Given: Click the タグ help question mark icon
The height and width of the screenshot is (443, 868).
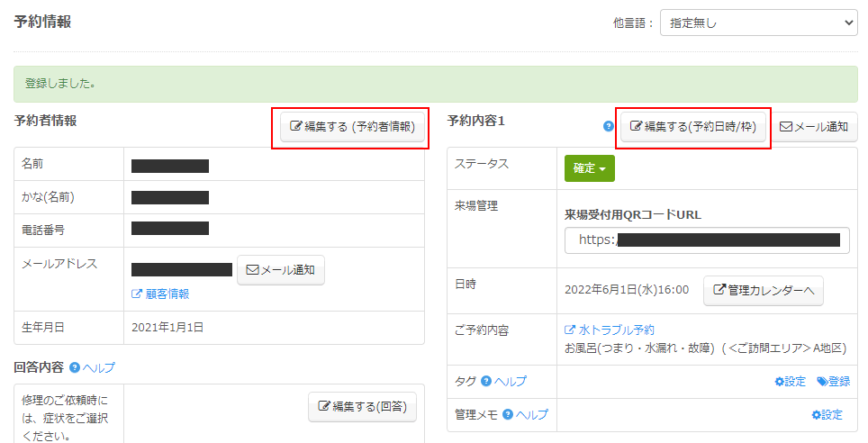Looking at the screenshot, I should tap(486, 381).
